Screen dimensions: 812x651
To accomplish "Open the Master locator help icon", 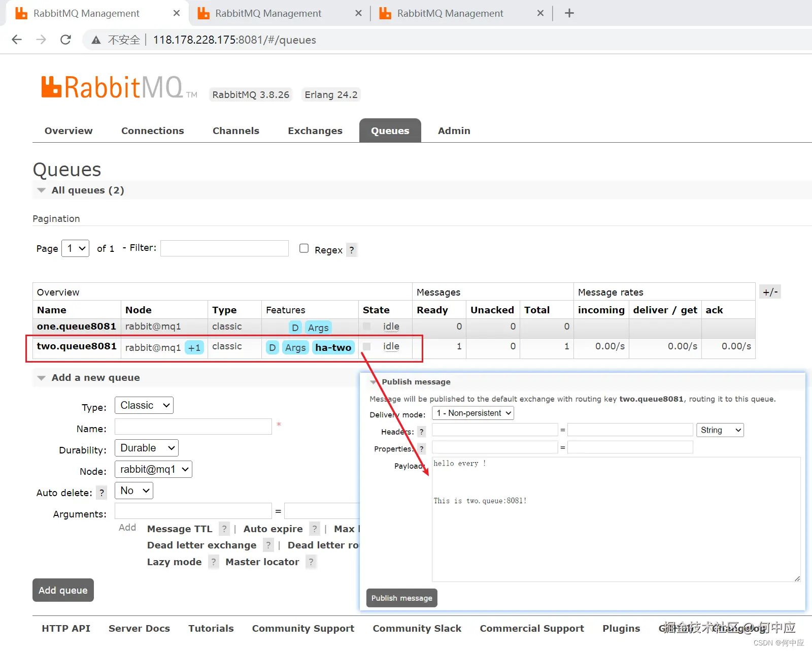I will 311,562.
